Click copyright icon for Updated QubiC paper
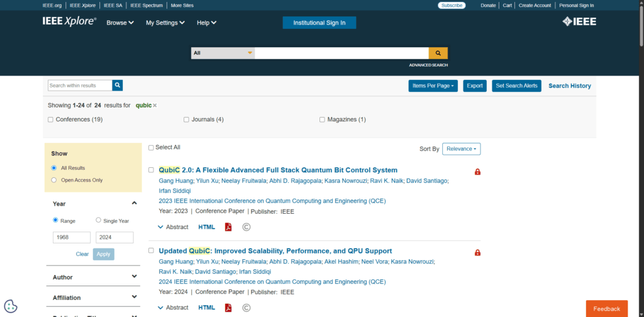The height and width of the screenshot is (317, 644). click(247, 308)
